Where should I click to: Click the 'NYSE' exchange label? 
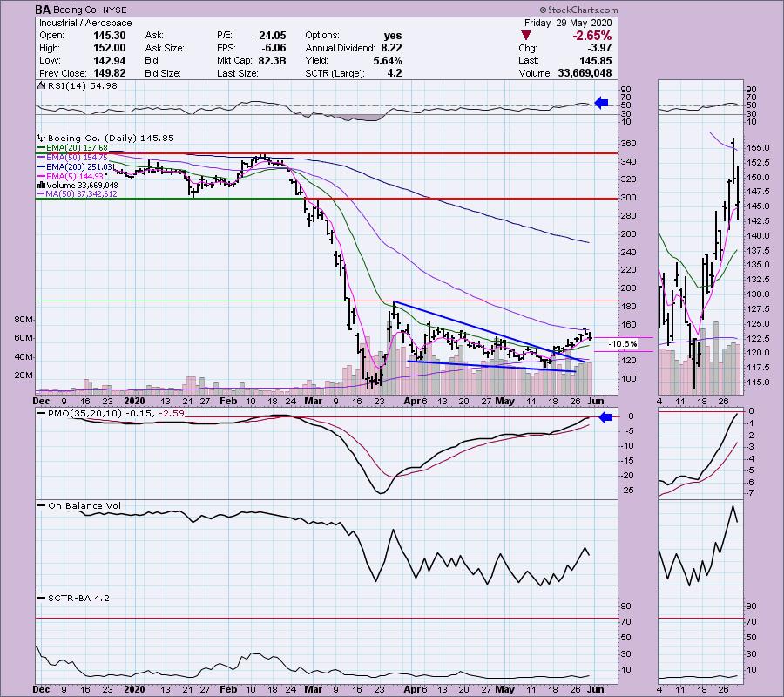(x=116, y=10)
